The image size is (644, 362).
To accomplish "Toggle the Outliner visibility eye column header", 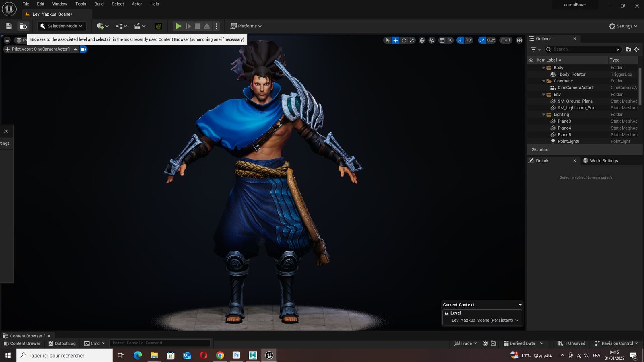I will [531, 60].
